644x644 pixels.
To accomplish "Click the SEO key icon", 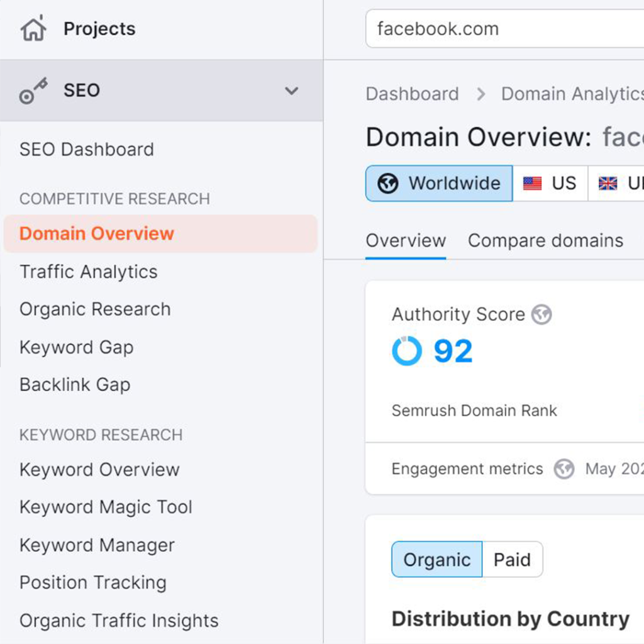I will [33, 91].
